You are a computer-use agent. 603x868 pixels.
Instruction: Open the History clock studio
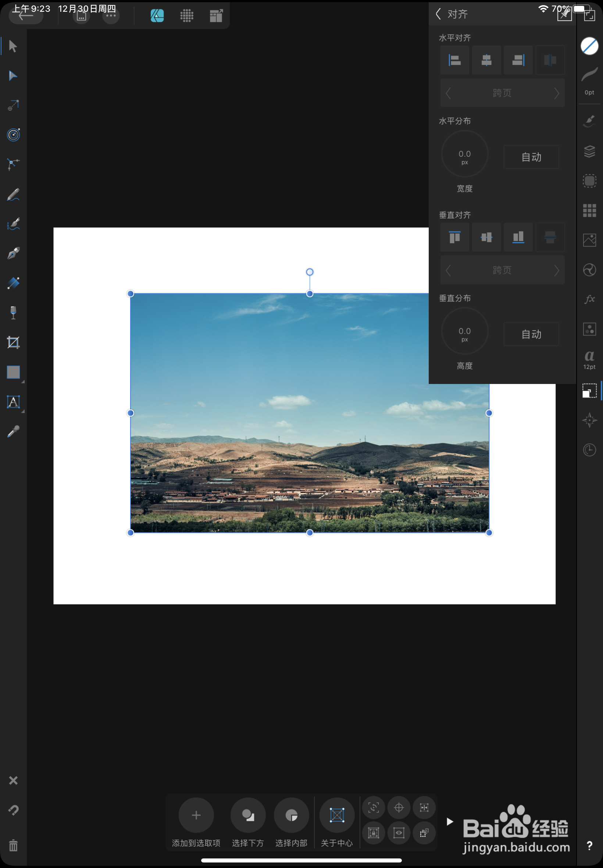tap(589, 450)
